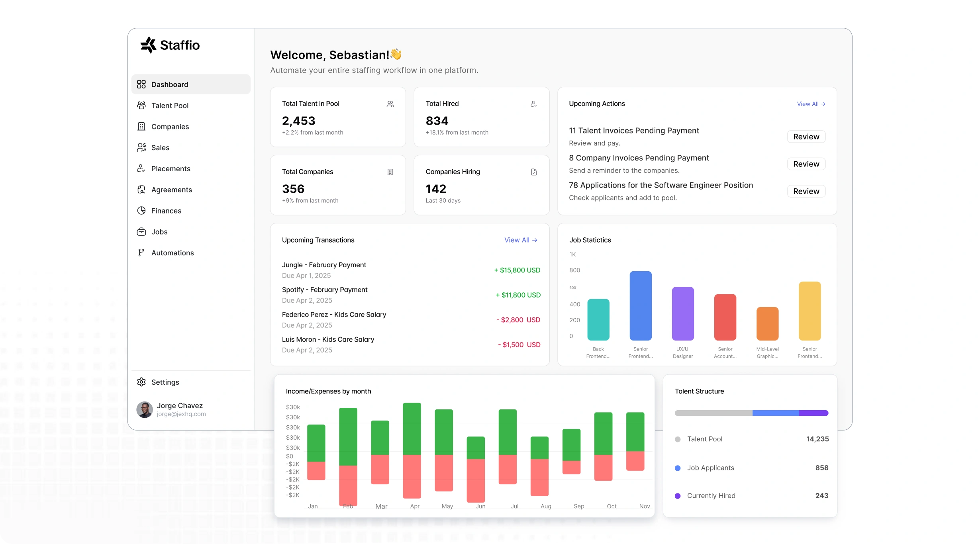Click document icon on Companies Hiring card
Viewport: 980px width, 544px height.
point(534,172)
